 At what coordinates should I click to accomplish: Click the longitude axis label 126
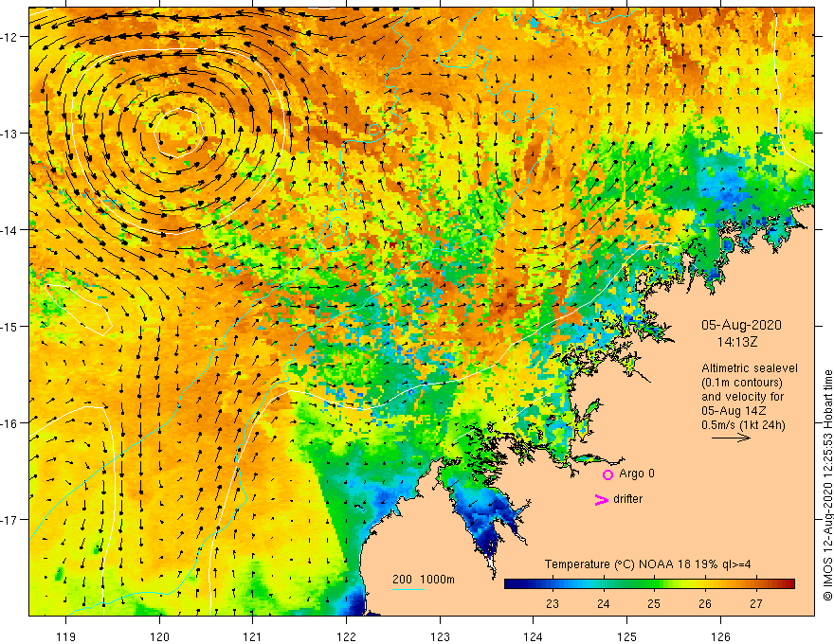[720, 636]
